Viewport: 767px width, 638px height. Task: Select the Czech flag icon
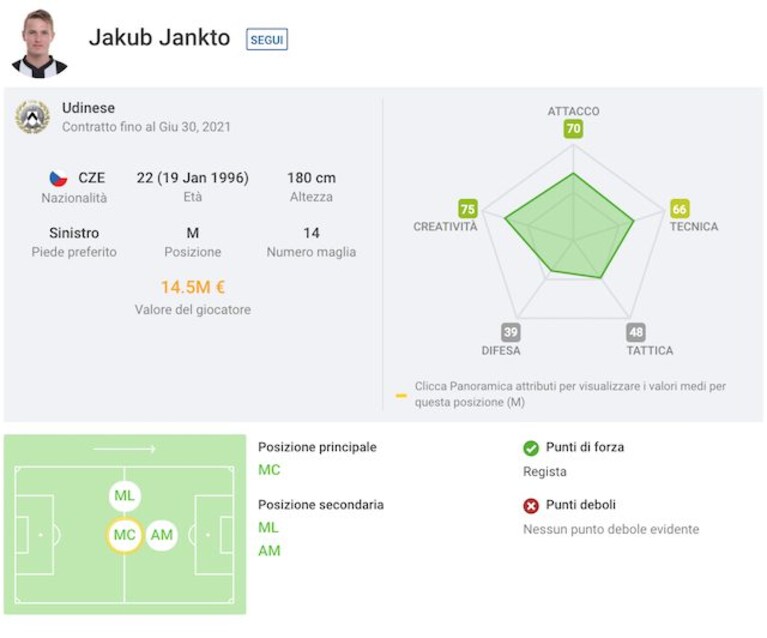click(58, 178)
